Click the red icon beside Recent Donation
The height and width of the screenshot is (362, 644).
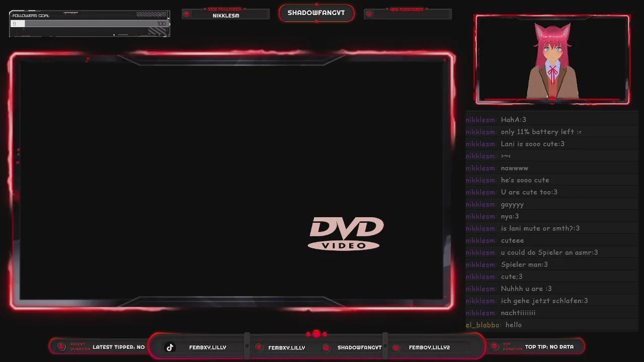point(61,346)
